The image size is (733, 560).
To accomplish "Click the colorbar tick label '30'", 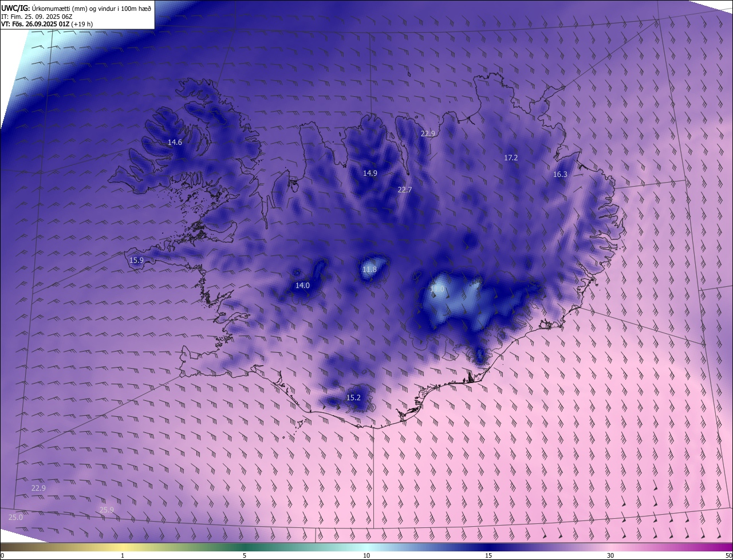I will (610, 555).
